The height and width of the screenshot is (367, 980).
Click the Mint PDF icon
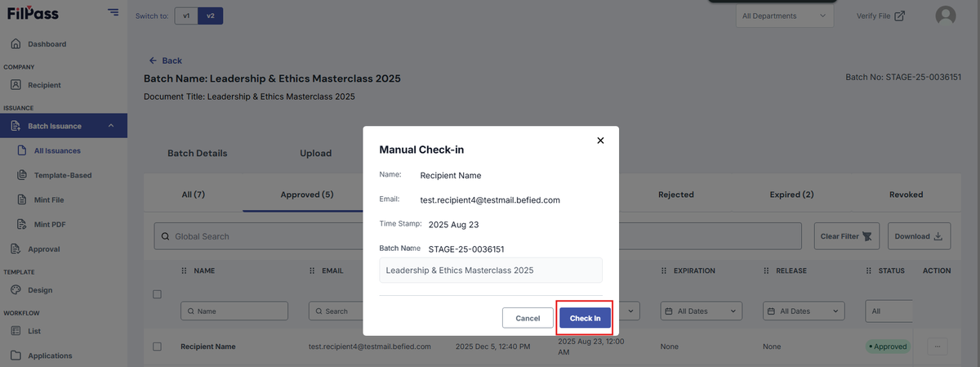[22, 224]
